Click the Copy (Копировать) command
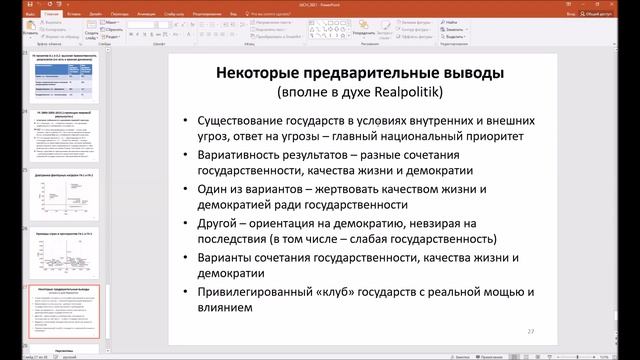The image size is (640, 360). [x=53, y=29]
